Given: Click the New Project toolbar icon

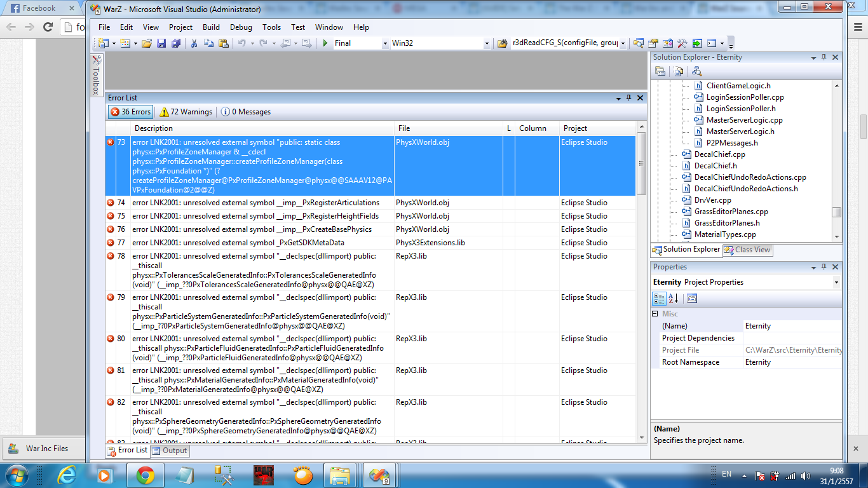Looking at the screenshot, I should pos(103,43).
